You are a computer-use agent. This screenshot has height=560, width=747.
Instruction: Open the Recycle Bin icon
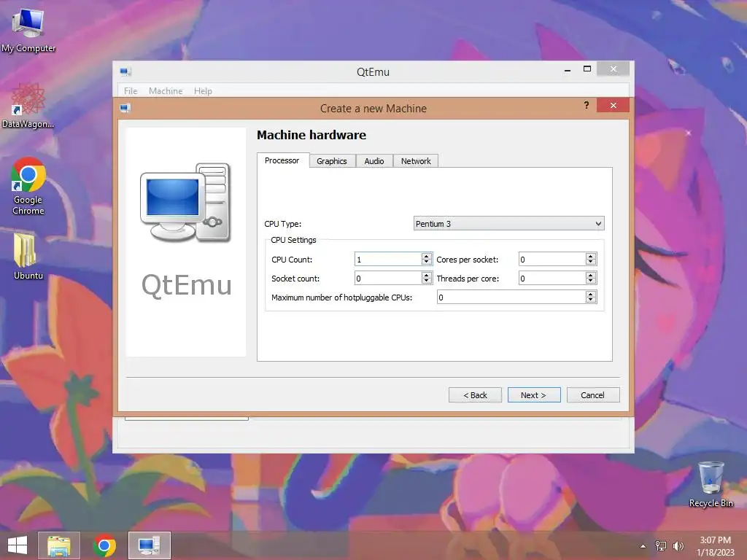(711, 484)
